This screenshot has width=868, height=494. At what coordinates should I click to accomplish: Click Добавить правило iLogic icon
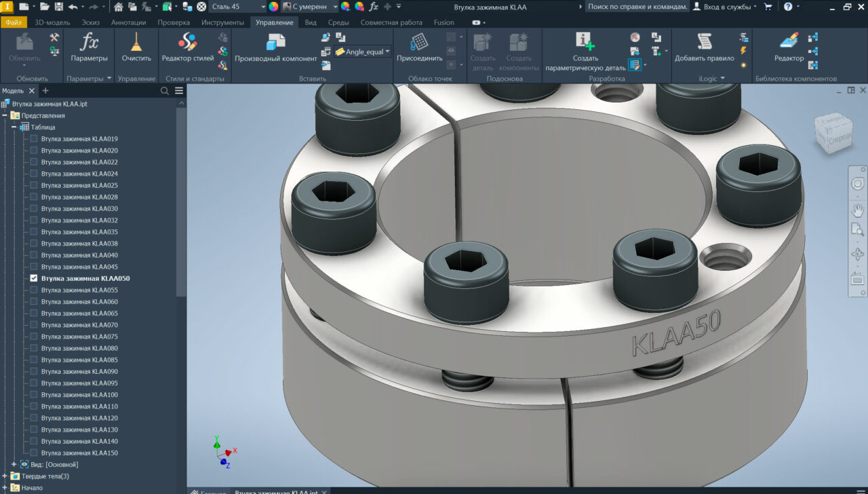coord(704,42)
